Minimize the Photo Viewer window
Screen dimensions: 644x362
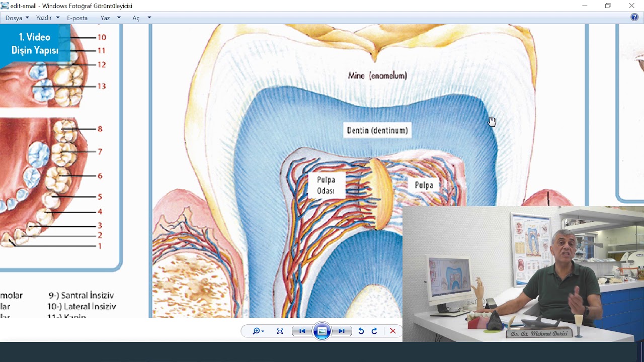pos(585,6)
